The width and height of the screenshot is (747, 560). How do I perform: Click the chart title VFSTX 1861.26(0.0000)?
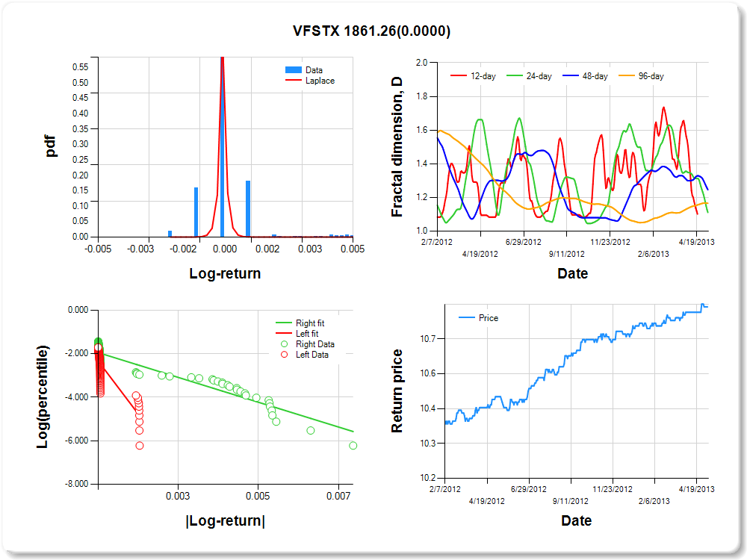click(x=371, y=31)
